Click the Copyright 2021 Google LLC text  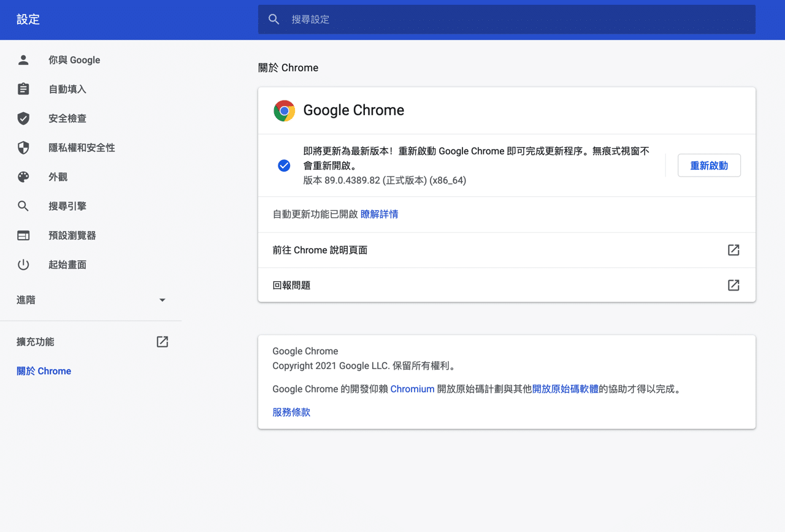coord(364,366)
